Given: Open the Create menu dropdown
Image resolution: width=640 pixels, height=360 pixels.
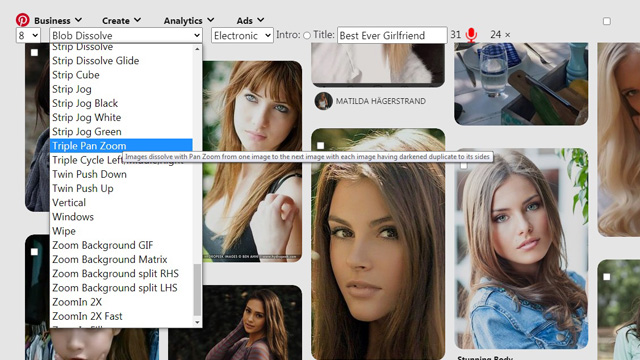Looking at the screenshot, I should click(121, 20).
